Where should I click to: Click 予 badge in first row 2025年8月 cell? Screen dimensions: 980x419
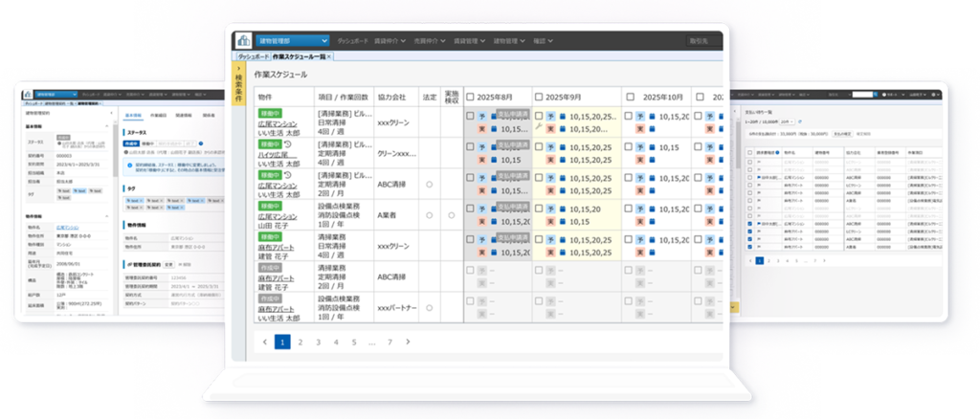click(483, 115)
